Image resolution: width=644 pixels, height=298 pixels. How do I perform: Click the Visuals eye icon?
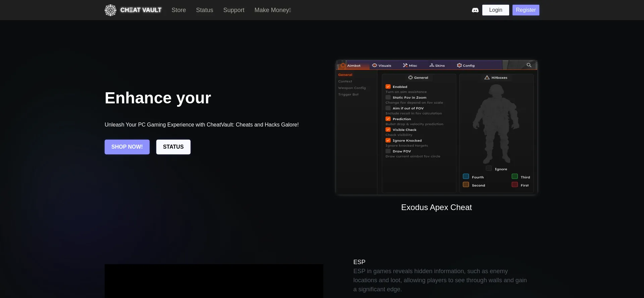[374, 65]
